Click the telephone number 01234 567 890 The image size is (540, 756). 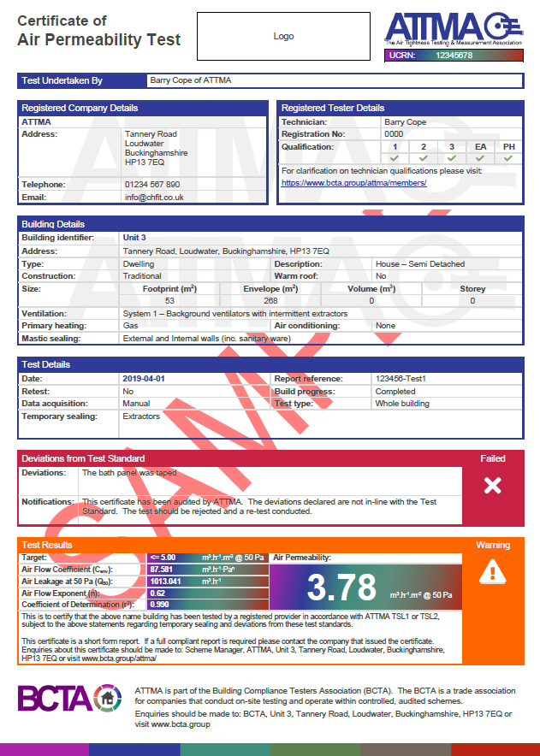[x=152, y=184]
